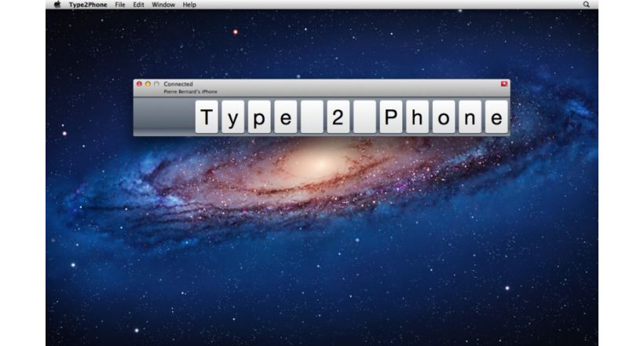
Task: Close the Type2Phone window with red button
Action: click(x=139, y=84)
